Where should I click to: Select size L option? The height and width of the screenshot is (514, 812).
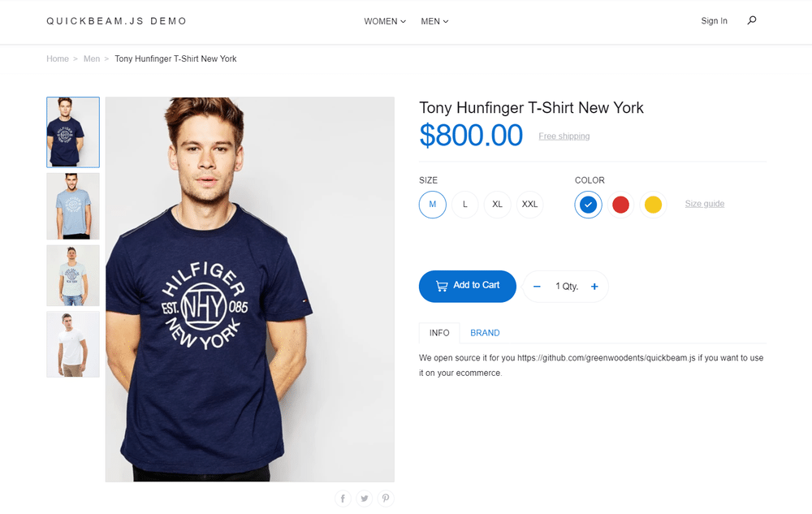465,205
